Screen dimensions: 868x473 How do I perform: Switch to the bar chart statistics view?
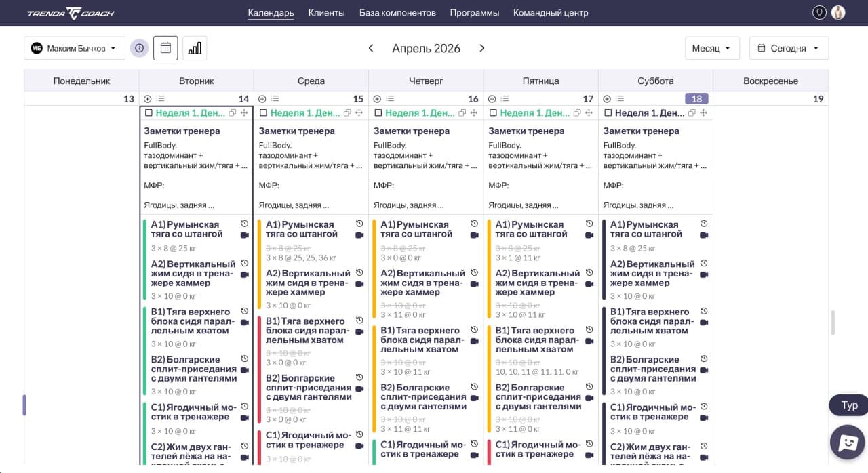[195, 48]
